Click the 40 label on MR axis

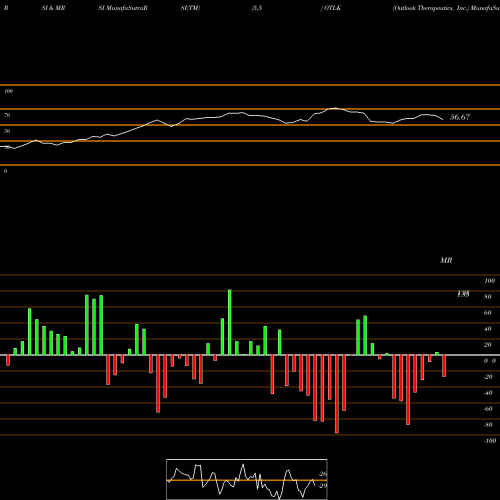click(488, 329)
